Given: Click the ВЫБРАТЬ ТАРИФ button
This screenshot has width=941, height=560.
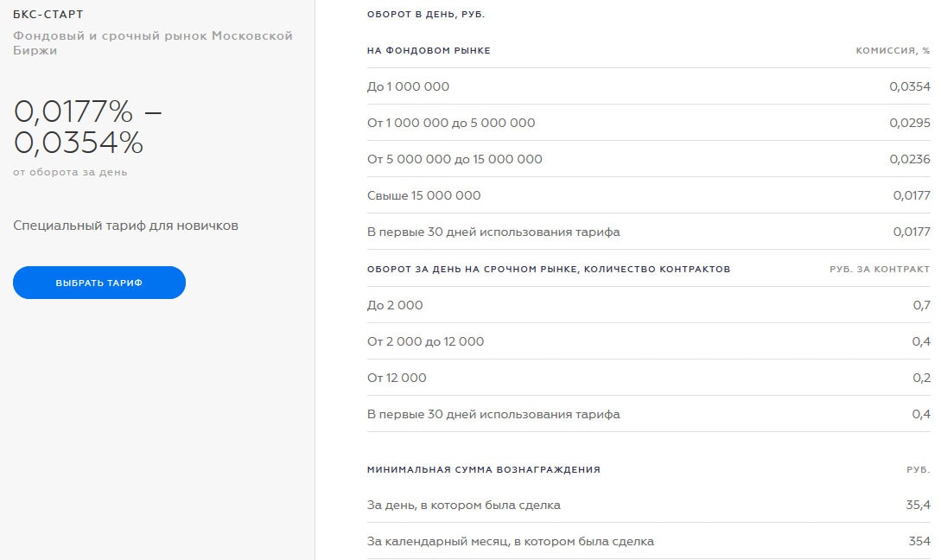Looking at the screenshot, I should (x=99, y=283).
